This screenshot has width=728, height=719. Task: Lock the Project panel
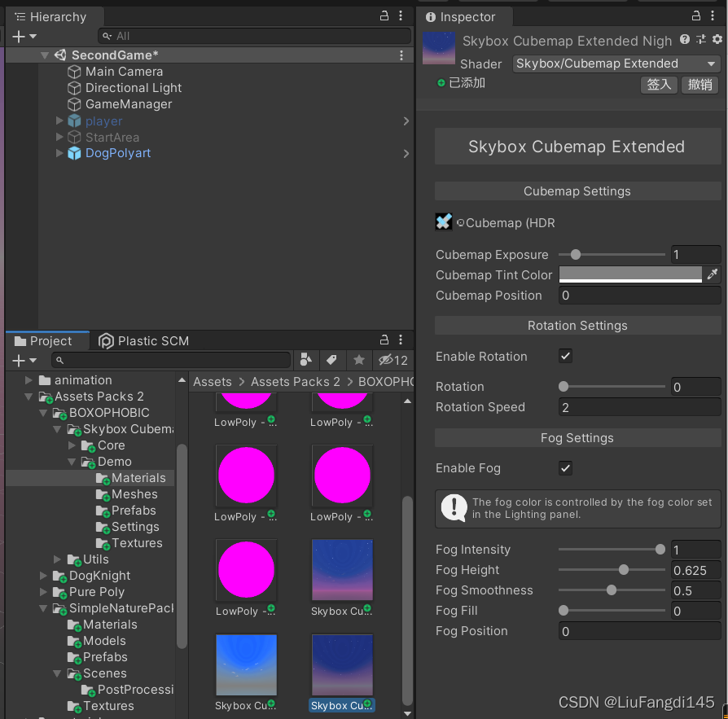pos(384,340)
